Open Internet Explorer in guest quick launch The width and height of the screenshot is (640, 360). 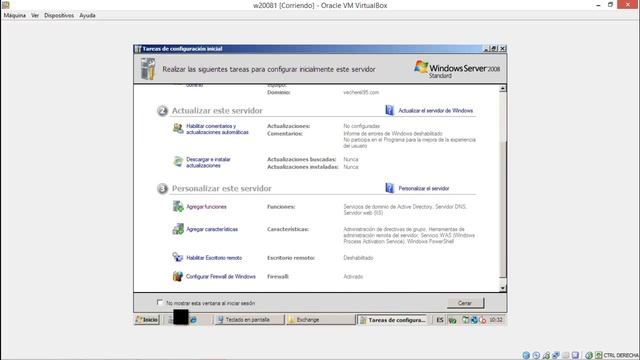[x=193, y=320]
